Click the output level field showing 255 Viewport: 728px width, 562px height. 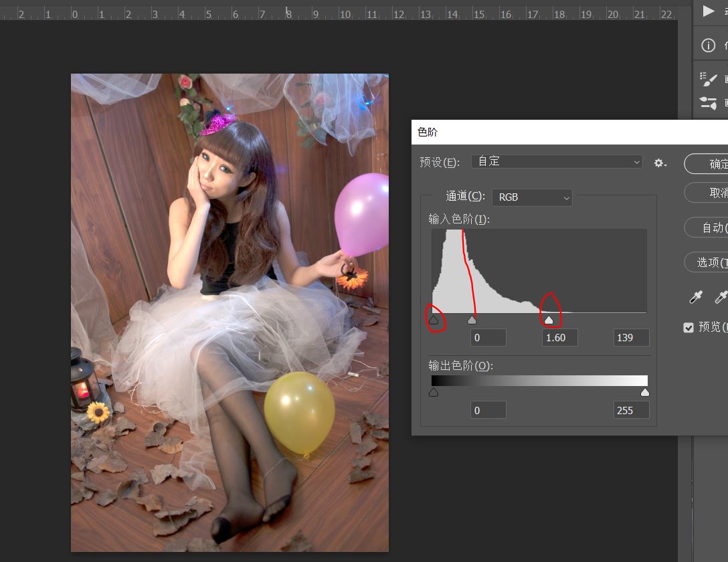tap(631, 410)
